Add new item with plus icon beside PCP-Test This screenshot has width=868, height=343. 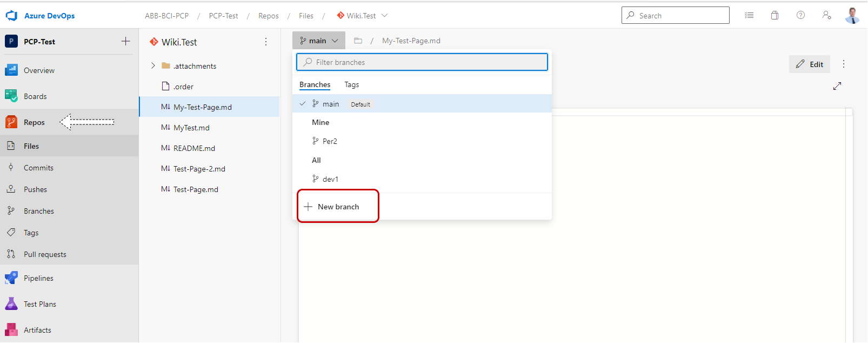coord(125,41)
